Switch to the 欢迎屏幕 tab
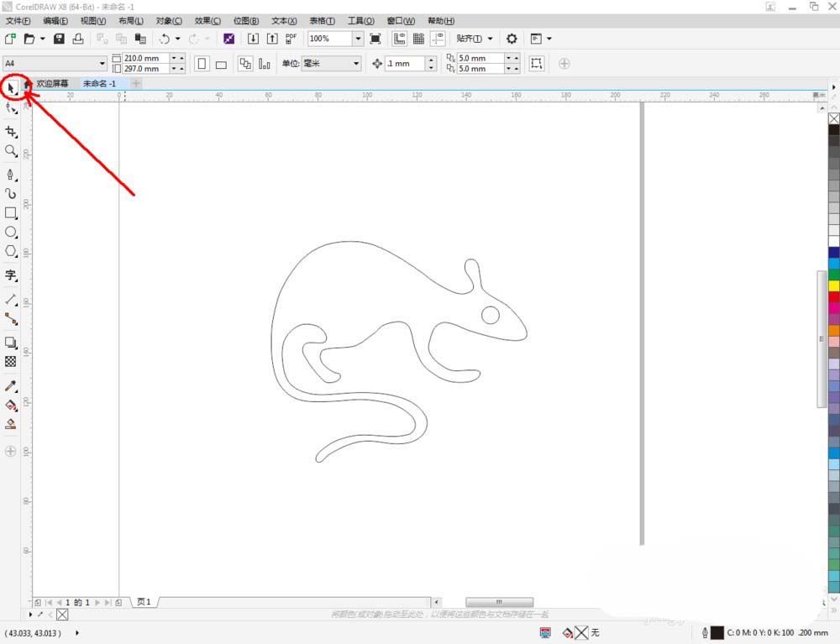The image size is (840, 644). (x=52, y=83)
